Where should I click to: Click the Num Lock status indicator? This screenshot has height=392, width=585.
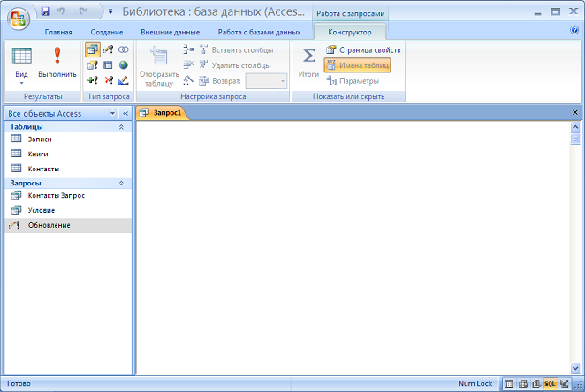point(475,383)
